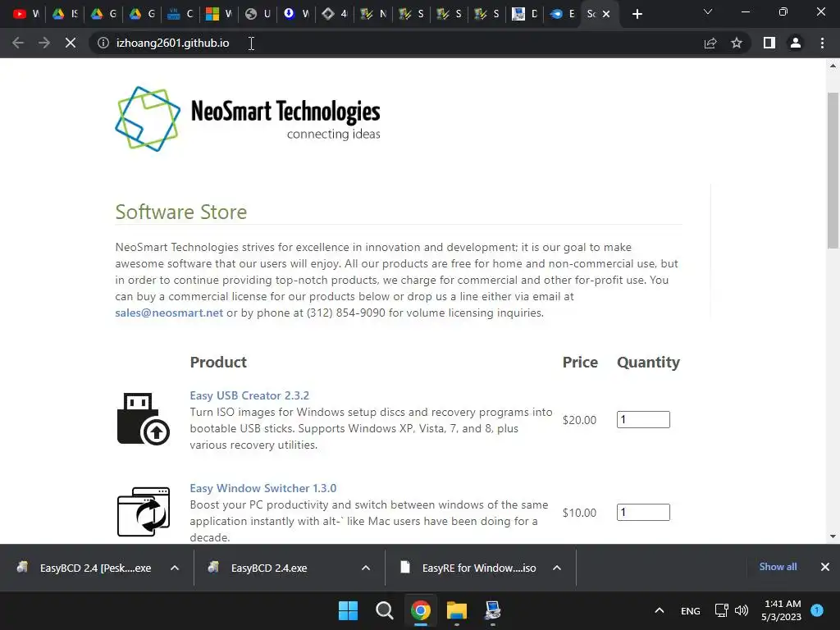Stop loading the page
This screenshot has height=630, width=840.
(x=71, y=43)
